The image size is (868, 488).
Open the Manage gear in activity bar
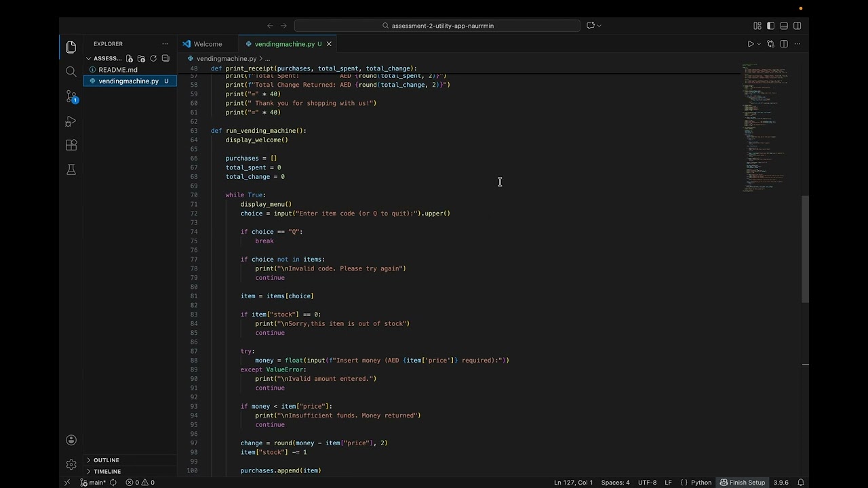pos(71,464)
